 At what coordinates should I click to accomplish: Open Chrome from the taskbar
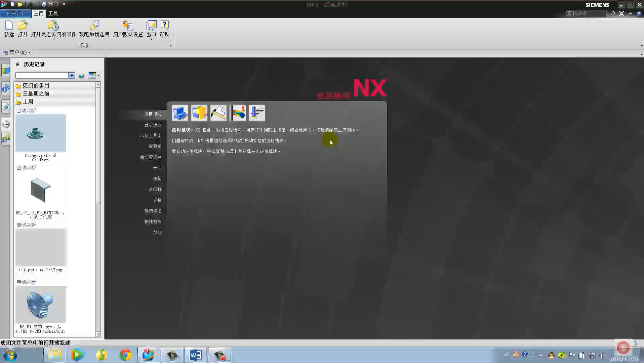click(x=125, y=355)
